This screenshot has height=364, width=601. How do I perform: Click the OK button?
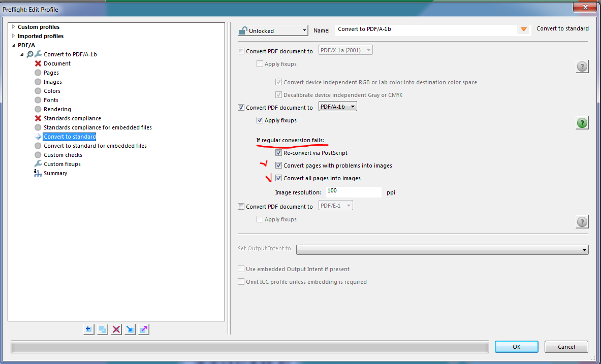click(x=516, y=347)
